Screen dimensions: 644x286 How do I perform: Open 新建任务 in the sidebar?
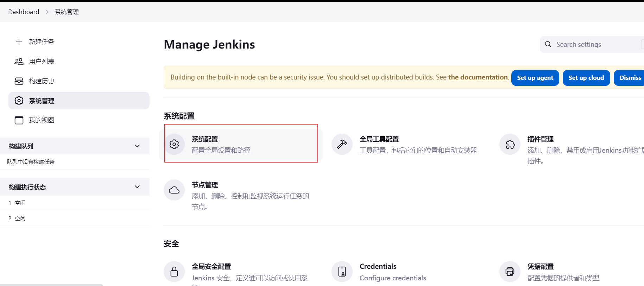[x=79, y=42]
